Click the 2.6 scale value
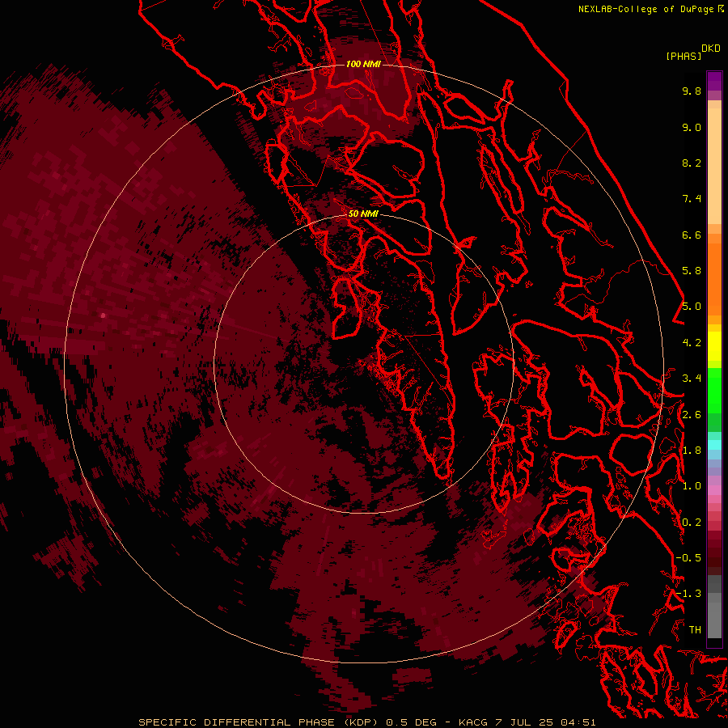 pyautogui.click(x=692, y=415)
